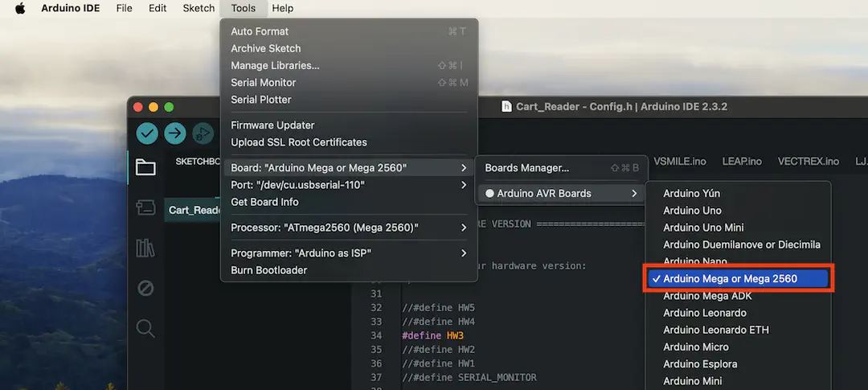Viewport: 868px width, 390px height.
Task: Open the Sketch menu
Action: click(199, 8)
